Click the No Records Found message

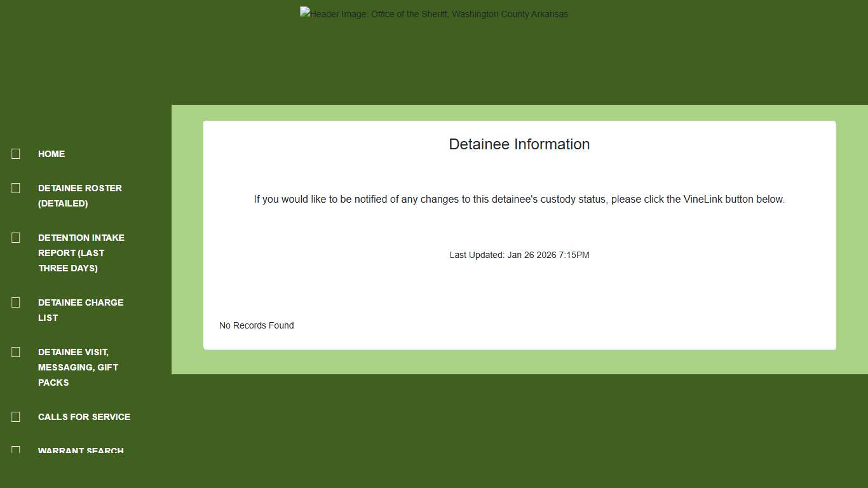[256, 325]
